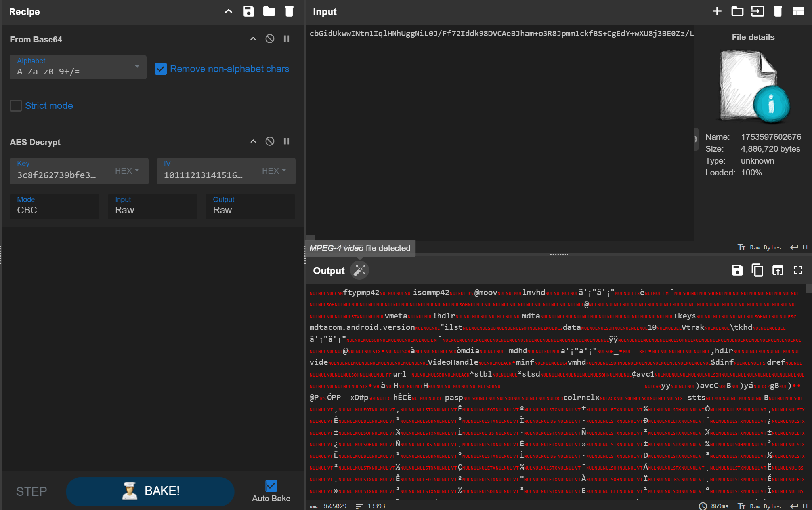The height and width of the screenshot is (510, 812).
Task: Change the IV format HEX dropdown
Action: (x=274, y=171)
